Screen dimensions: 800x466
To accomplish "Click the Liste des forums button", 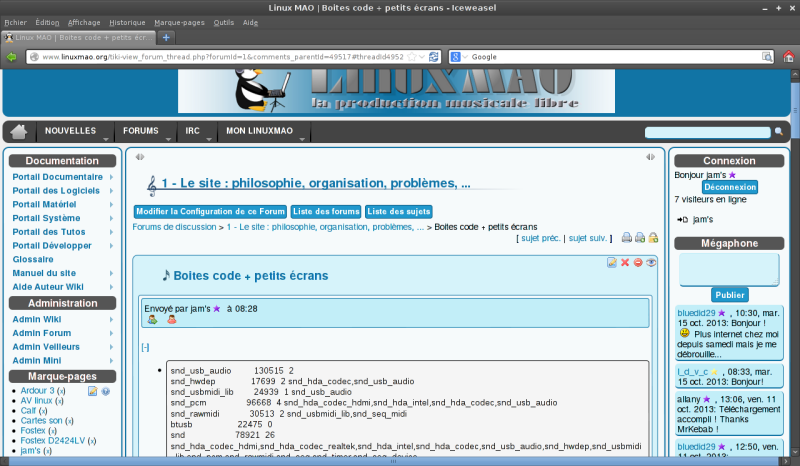I will point(326,211).
